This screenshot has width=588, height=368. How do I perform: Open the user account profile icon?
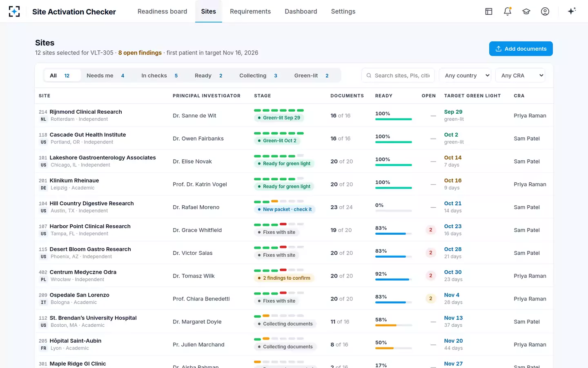click(545, 11)
